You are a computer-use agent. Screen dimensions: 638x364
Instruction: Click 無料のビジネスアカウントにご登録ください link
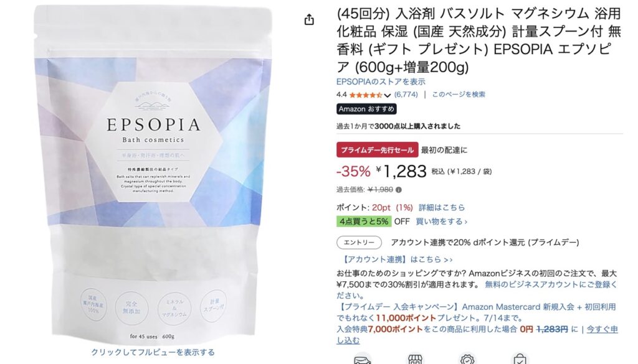click(x=477, y=290)
